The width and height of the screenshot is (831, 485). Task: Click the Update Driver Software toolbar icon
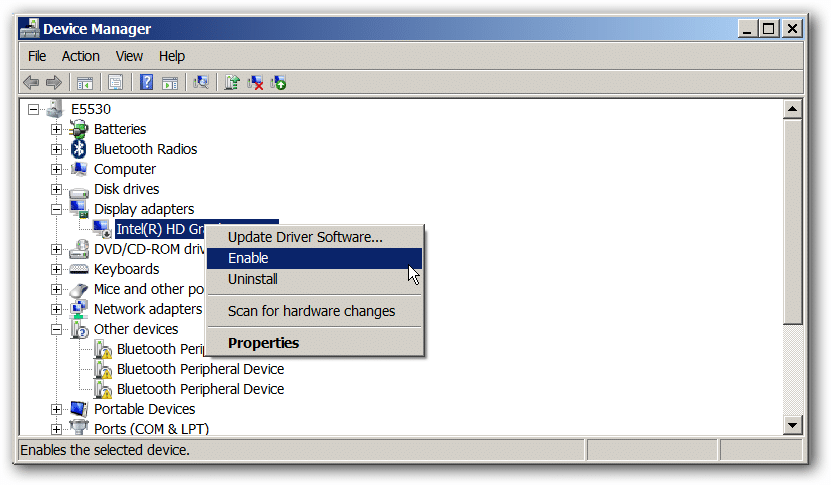pos(232,82)
